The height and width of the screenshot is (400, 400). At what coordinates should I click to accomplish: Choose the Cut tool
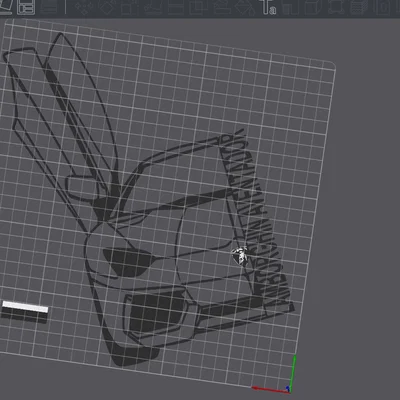(176, 7)
